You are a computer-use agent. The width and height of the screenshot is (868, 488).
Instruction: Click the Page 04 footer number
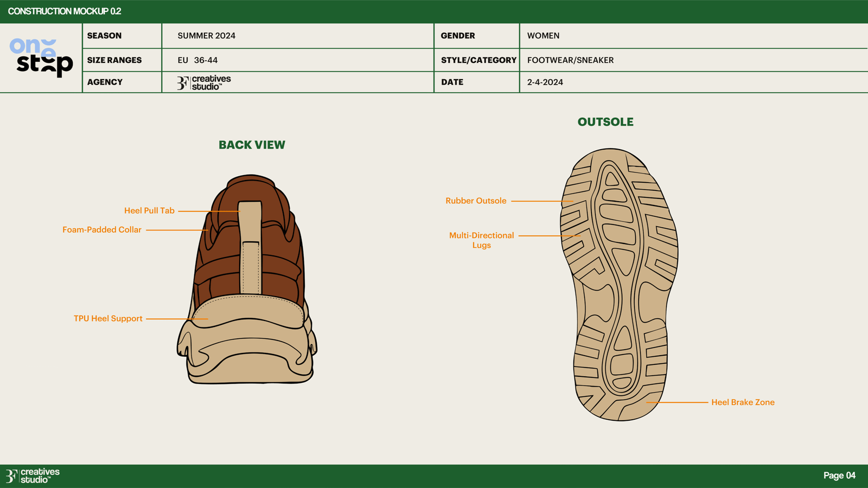point(839,476)
